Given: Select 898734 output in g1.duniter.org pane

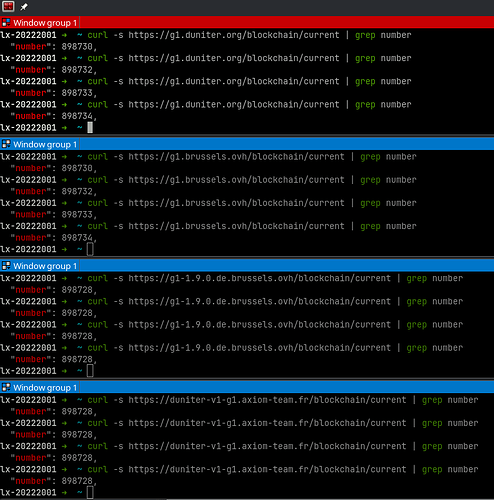Looking at the screenshot, I should (x=77, y=116).
